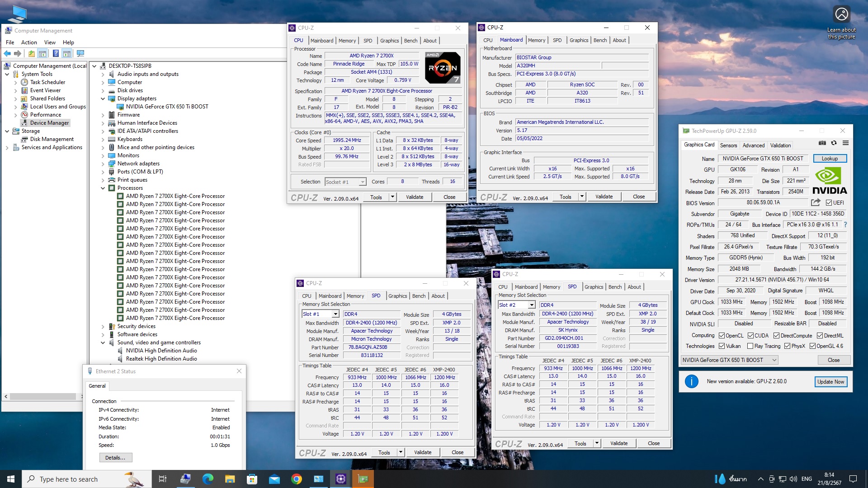
Task: Expand the Network adapters node
Action: coord(103,164)
